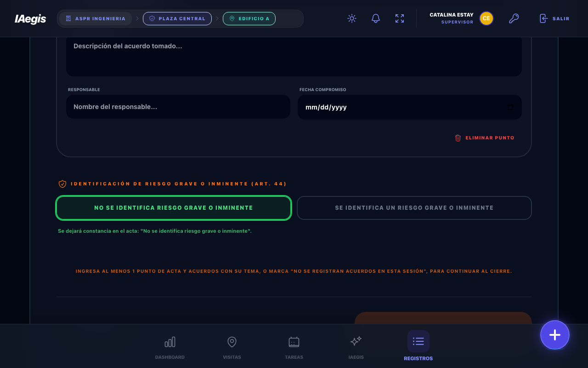Open Tareas tab

(294, 348)
